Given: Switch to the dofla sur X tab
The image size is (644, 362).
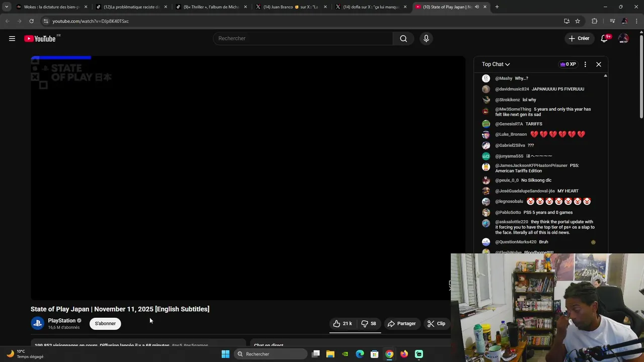Looking at the screenshot, I should (370, 7).
